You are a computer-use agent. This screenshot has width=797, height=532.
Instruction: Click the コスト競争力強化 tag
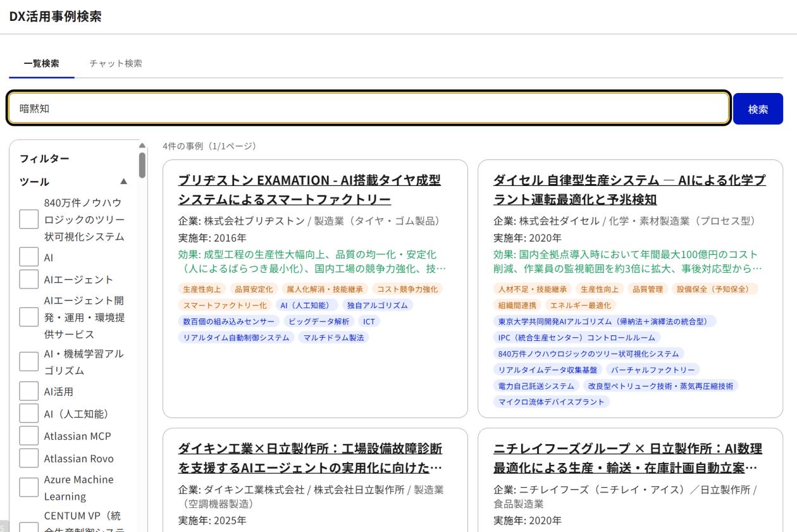pos(407,289)
